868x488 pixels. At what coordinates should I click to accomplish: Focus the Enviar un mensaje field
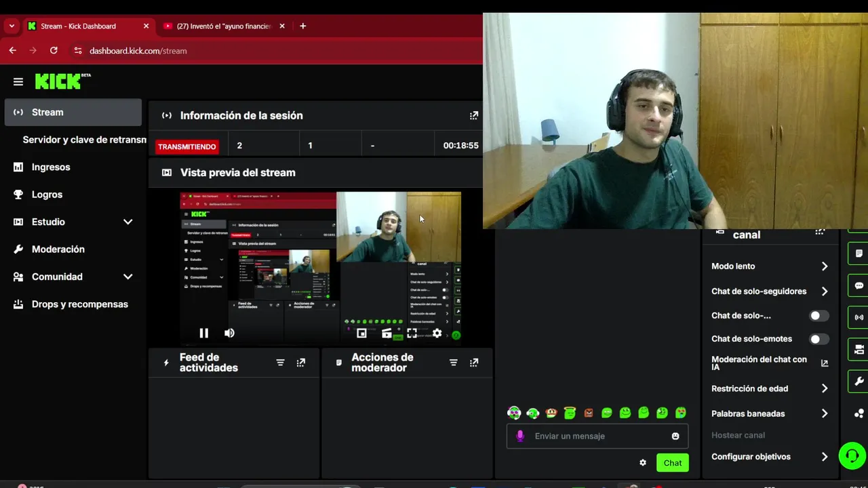point(597,436)
